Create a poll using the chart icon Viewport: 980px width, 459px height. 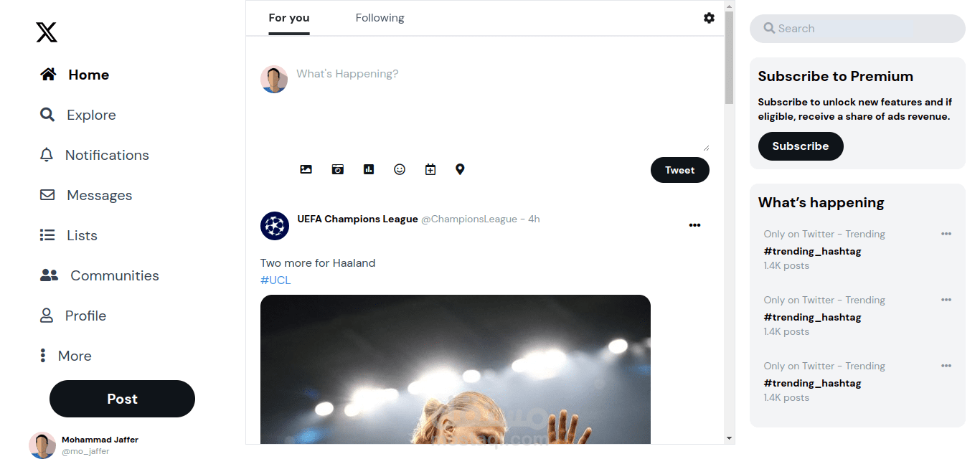(x=369, y=169)
